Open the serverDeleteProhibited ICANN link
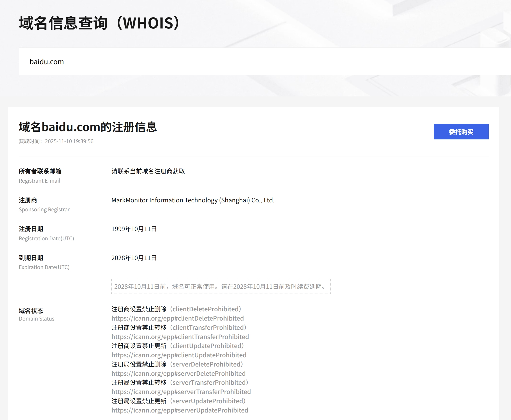511x420 pixels. [178, 374]
